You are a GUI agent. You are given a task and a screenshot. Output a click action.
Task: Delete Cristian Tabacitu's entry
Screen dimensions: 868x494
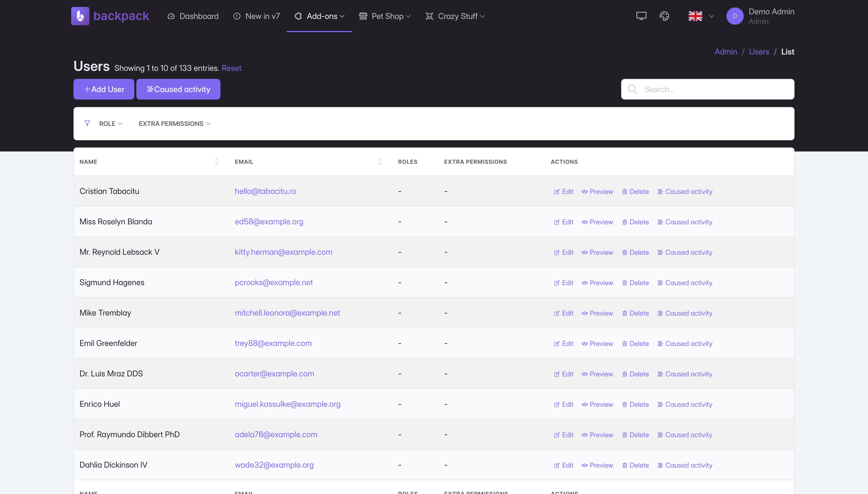point(635,192)
